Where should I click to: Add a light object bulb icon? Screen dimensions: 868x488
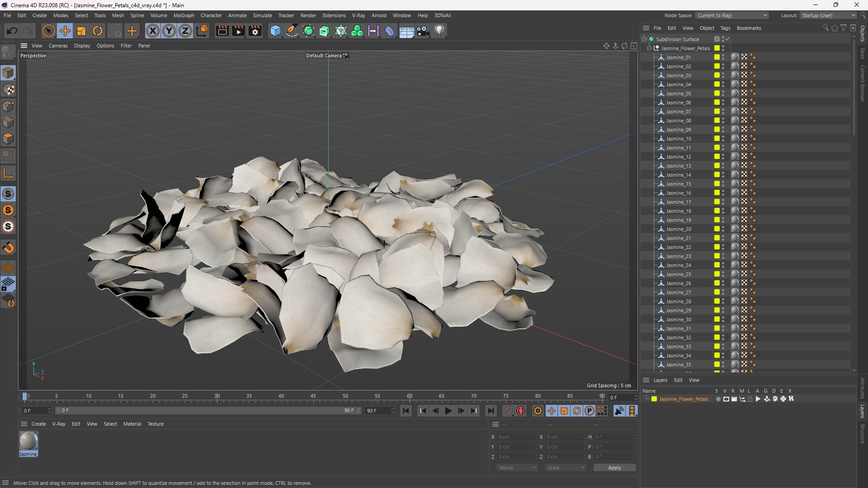coord(439,31)
